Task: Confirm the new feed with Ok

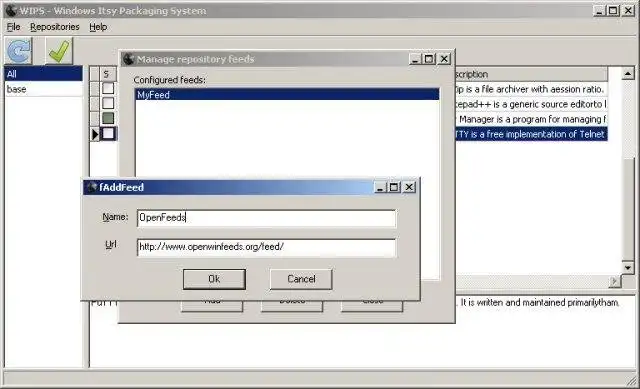Action: click(x=214, y=279)
